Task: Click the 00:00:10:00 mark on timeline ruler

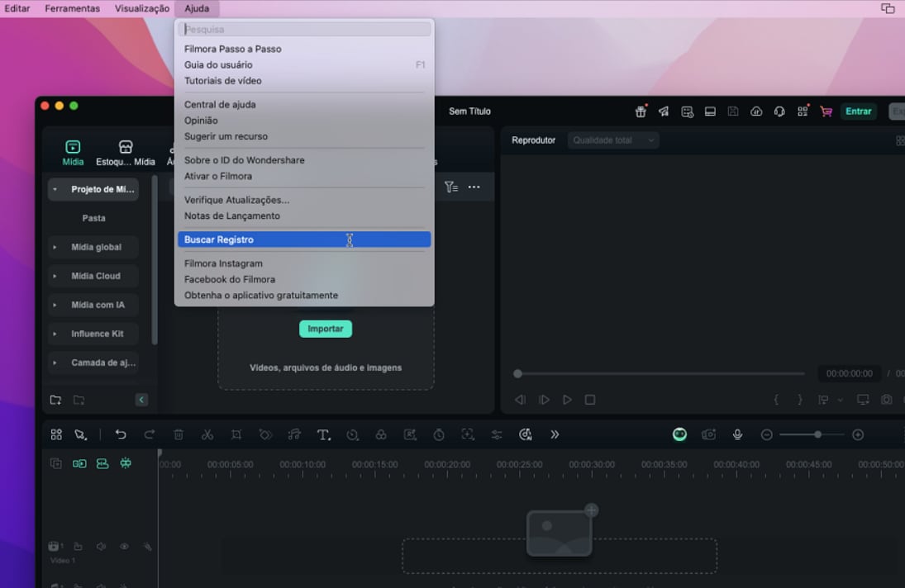Action: pyautogui.click(x=302, y=465)
